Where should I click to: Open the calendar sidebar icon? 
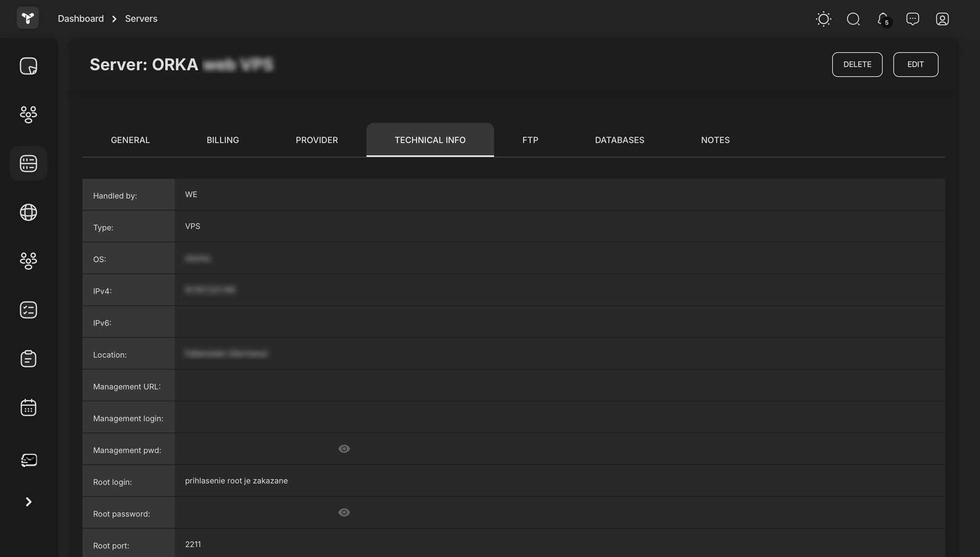pyautogui.click(x=28, y=408)
